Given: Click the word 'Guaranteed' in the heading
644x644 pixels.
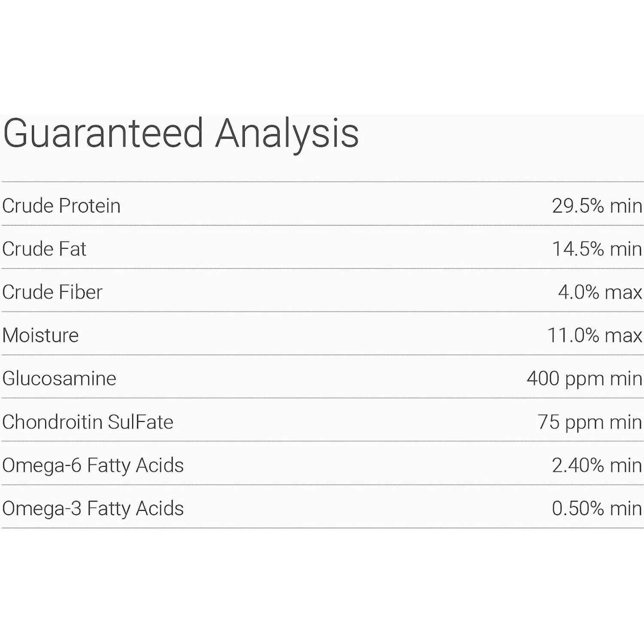Looking at the screenshot, I should point(103,134).
